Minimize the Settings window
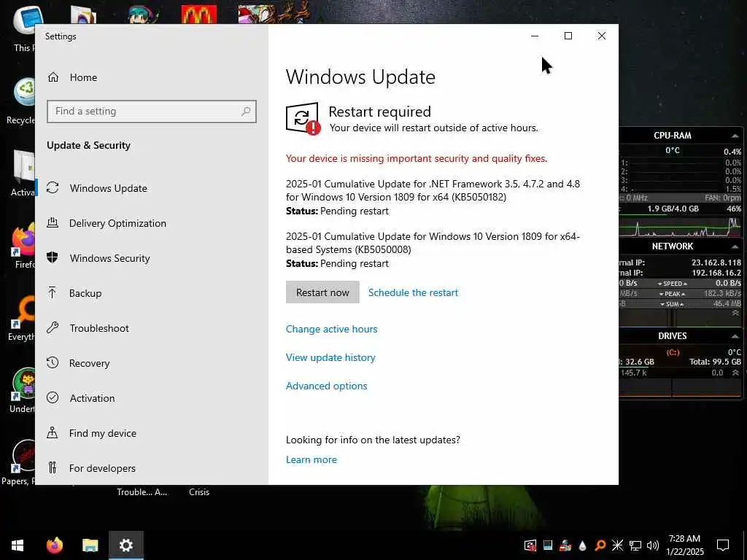The width and height of the screenshot is (747, 560). pos(535,36)
